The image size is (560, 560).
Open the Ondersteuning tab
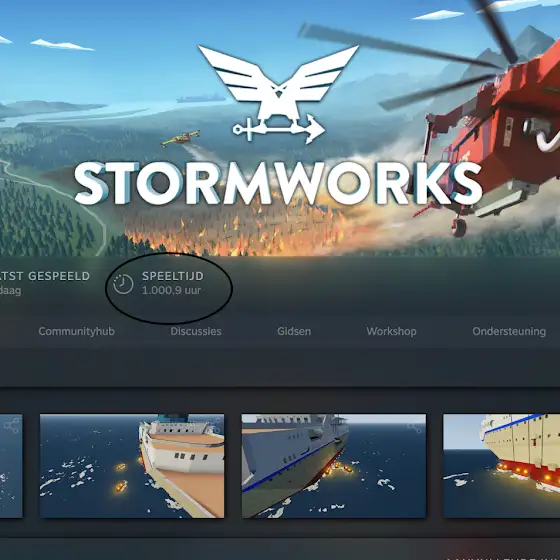(x=509, y=331)
